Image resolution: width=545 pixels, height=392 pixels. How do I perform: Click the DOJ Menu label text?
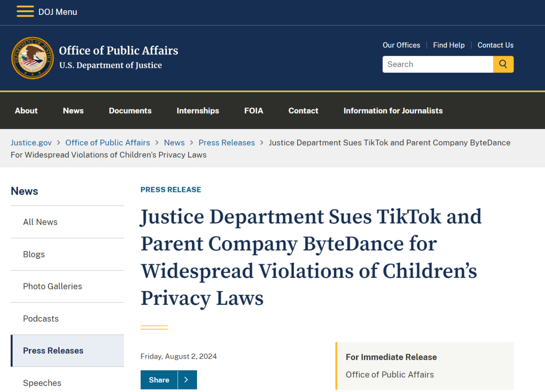point(58,12)
